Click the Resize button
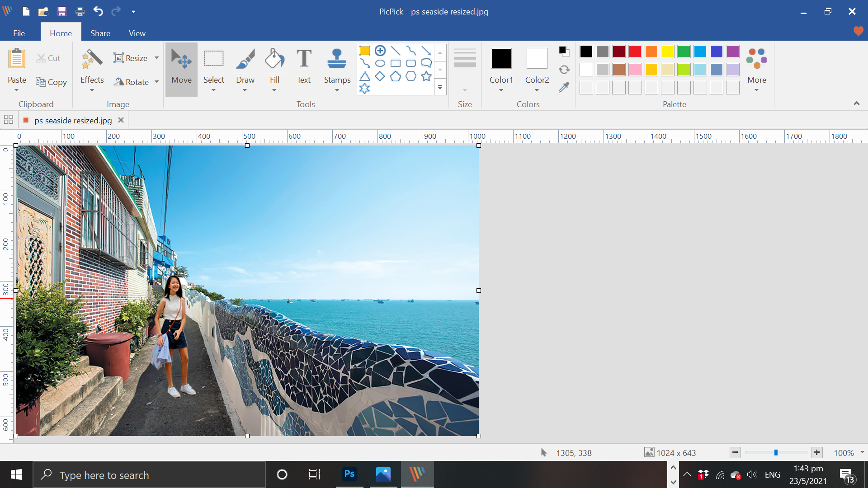Viewport: 868px width, 488px height. (x=130, y=58)
